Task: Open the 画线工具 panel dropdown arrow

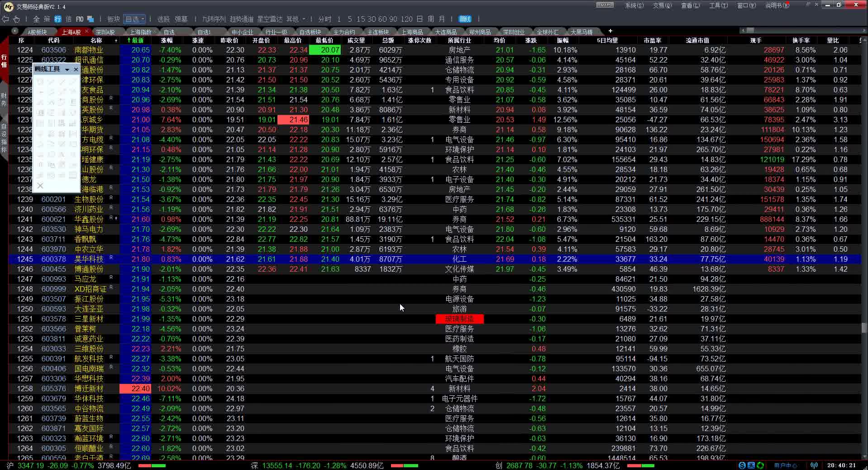Action: click(x=67, y=69)
